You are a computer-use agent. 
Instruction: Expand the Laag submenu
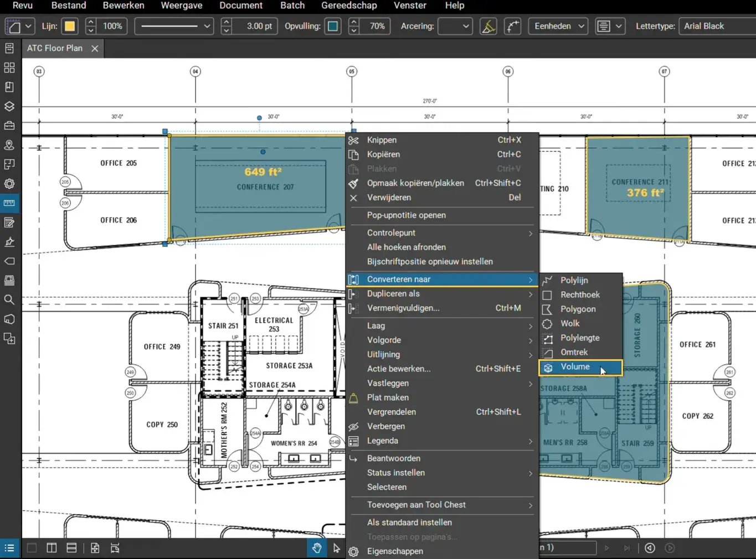[442, 326]
